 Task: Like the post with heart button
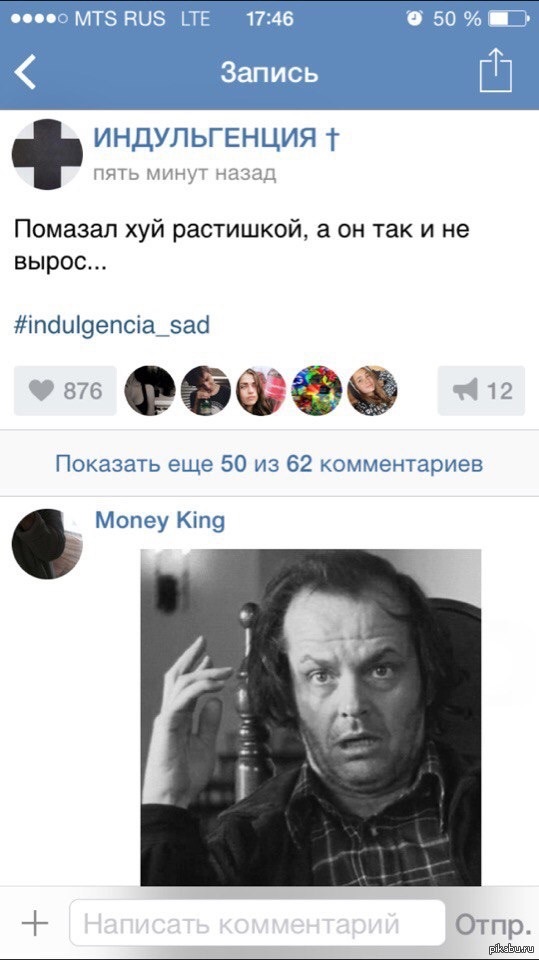pyautogui.click(x=65, y=391)
